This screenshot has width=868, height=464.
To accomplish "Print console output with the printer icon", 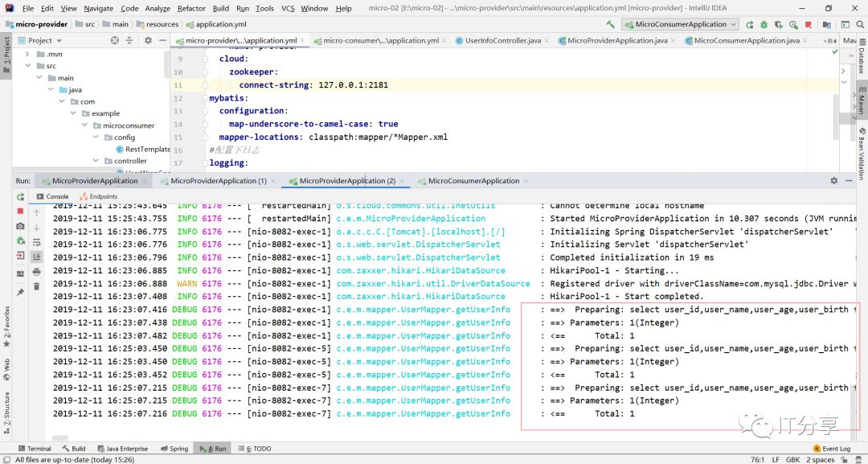I will 36,272.
